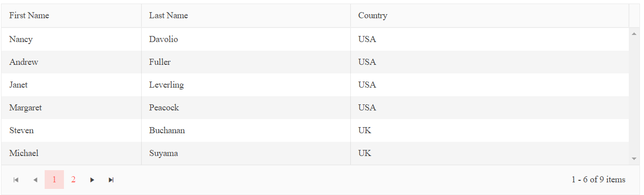
Task: Click the scrollbar up arrow
Action: [634, 34]
